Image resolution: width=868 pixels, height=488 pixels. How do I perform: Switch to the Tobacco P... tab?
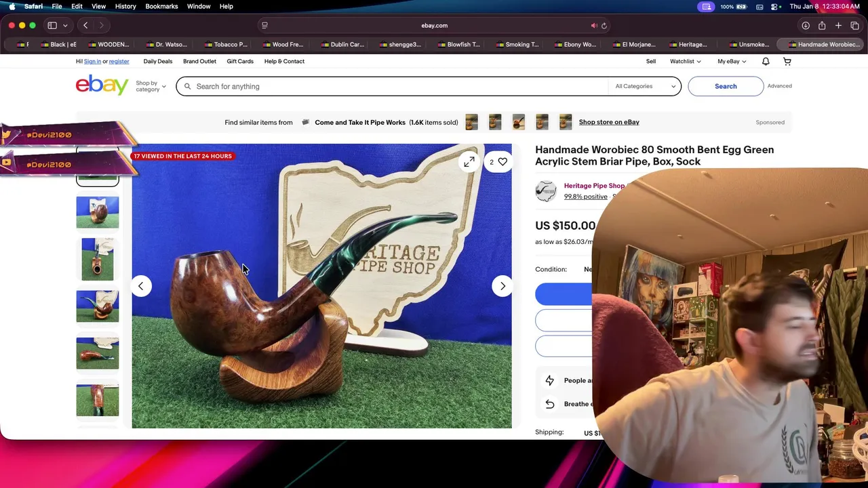coord(226,45)
